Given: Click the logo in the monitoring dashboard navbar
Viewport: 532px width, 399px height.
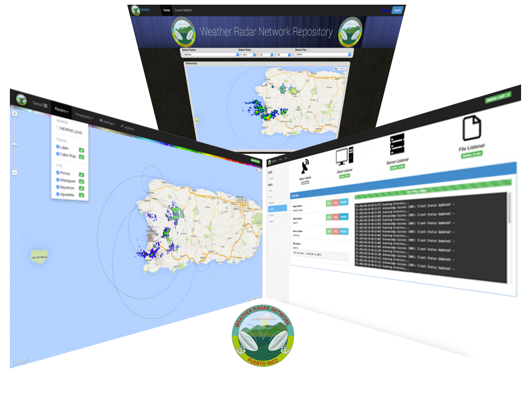Looking at the screenshot, I should tap(270, 162).
